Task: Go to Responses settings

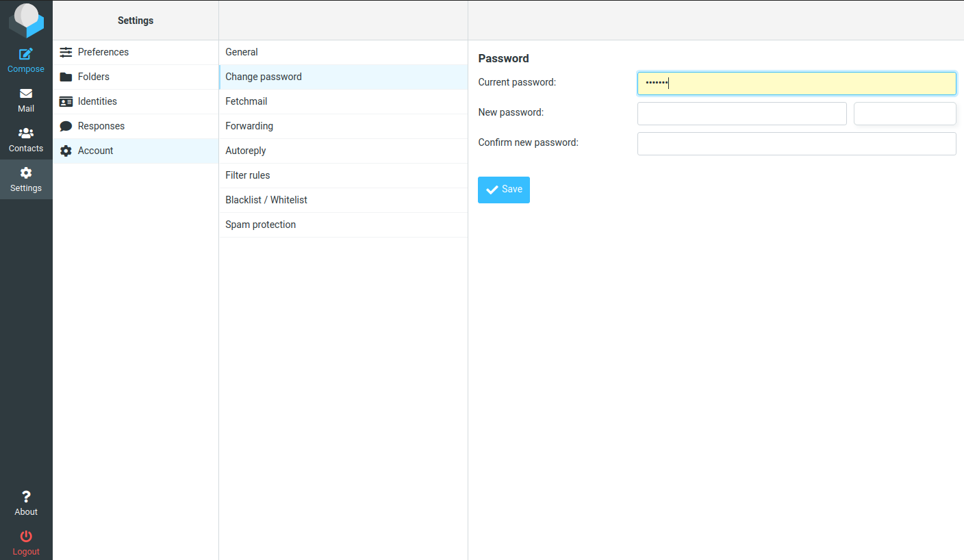Action: click(x=101, y=126)
